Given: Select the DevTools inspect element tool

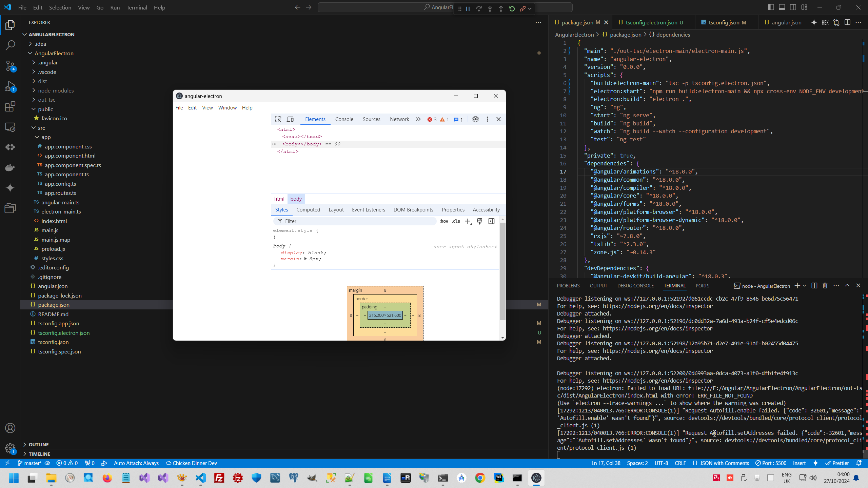Looking at the screenshot, I should click(278, 119).
